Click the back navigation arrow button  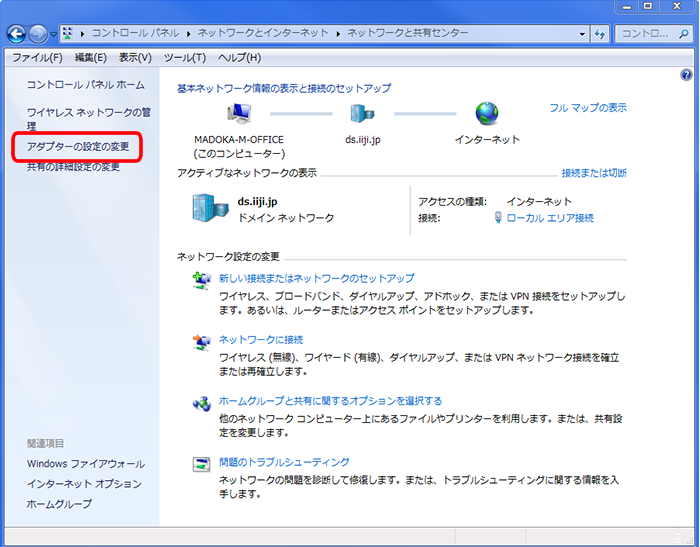pyautogui.click(x=17, y=34)
